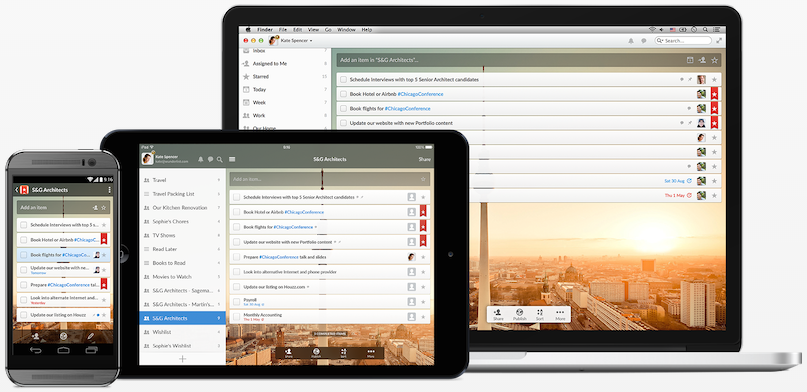Image resolution: width=807 pixels, height=392 pixels.
Task: Open Movies to Watch in the iPad sidebar
Action: 182,277
